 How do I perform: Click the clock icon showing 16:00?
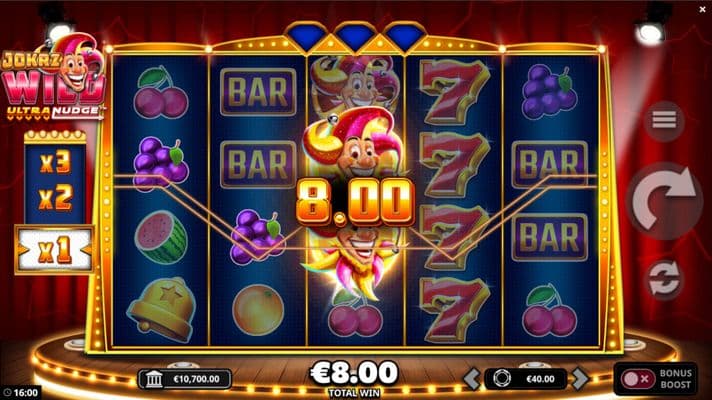pos(7,393)
